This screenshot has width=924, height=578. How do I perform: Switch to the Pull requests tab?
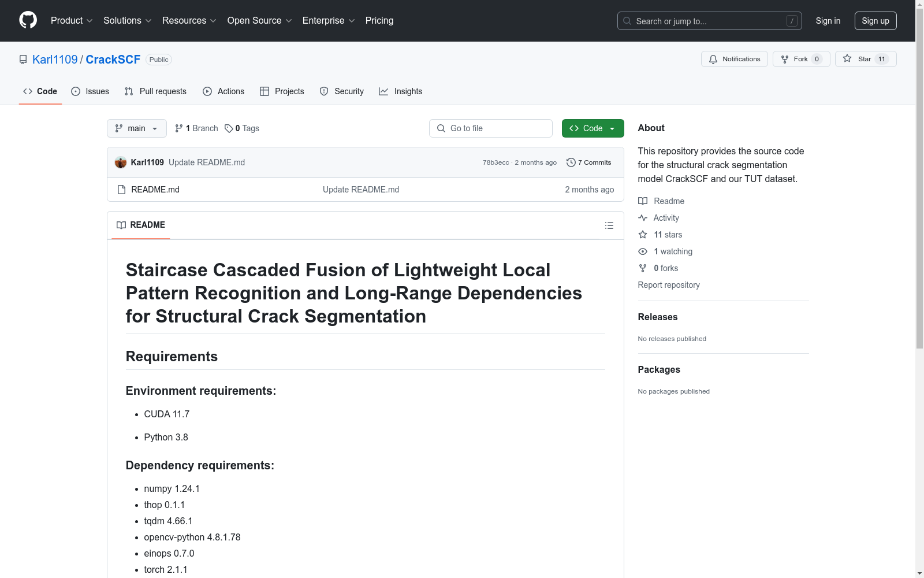click(155, 91)
